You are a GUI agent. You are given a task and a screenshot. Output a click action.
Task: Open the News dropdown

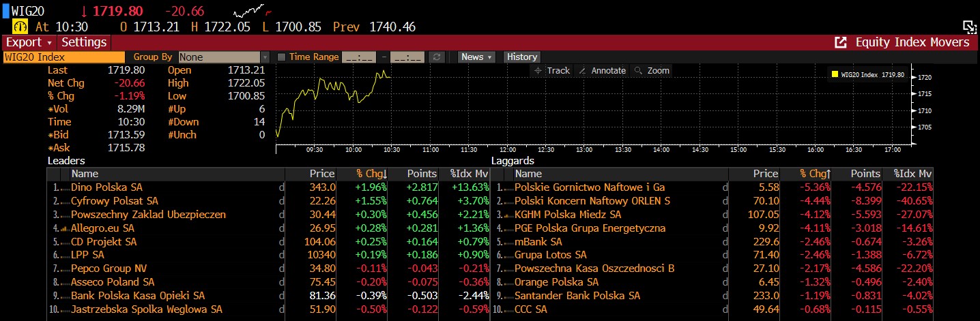476,57
